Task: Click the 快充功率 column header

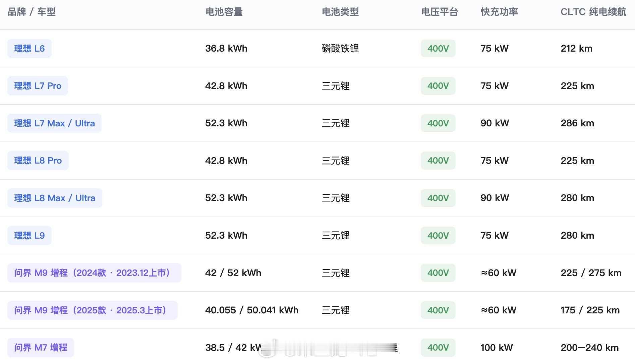Action: point(499,12)
